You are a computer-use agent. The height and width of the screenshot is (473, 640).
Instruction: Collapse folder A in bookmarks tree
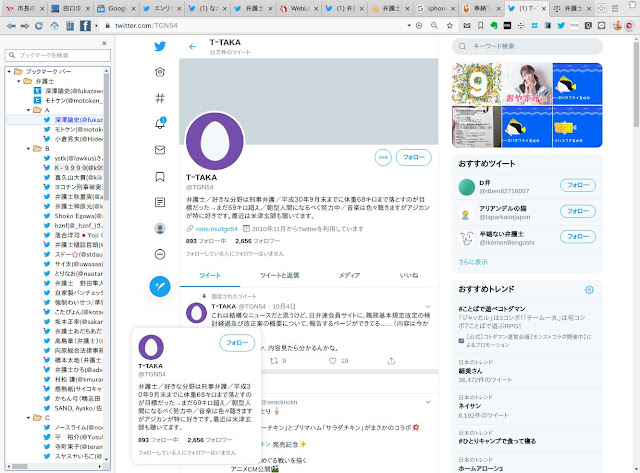[28, 110]
